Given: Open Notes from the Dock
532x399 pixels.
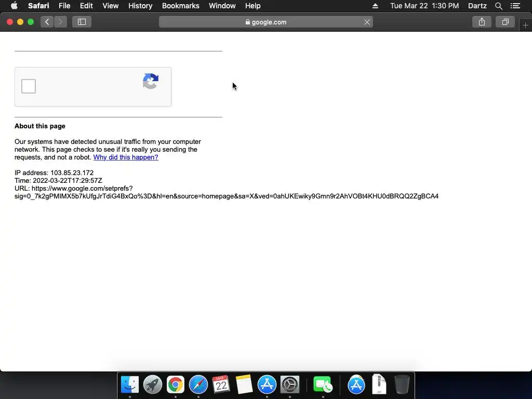Looking at the screenshot, I should point(244,385).
